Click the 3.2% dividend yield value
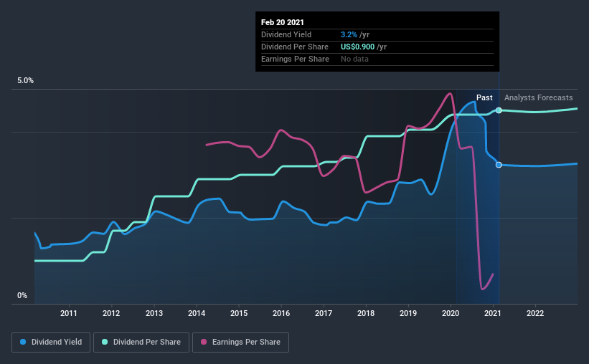Screen dimensions: 589x364 pos(349,34)
